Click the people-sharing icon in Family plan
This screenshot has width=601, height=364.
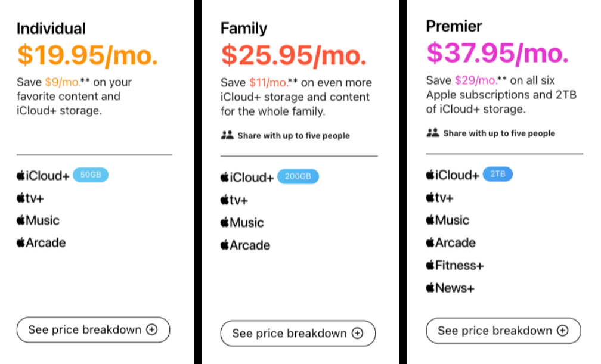coord(227,135)
